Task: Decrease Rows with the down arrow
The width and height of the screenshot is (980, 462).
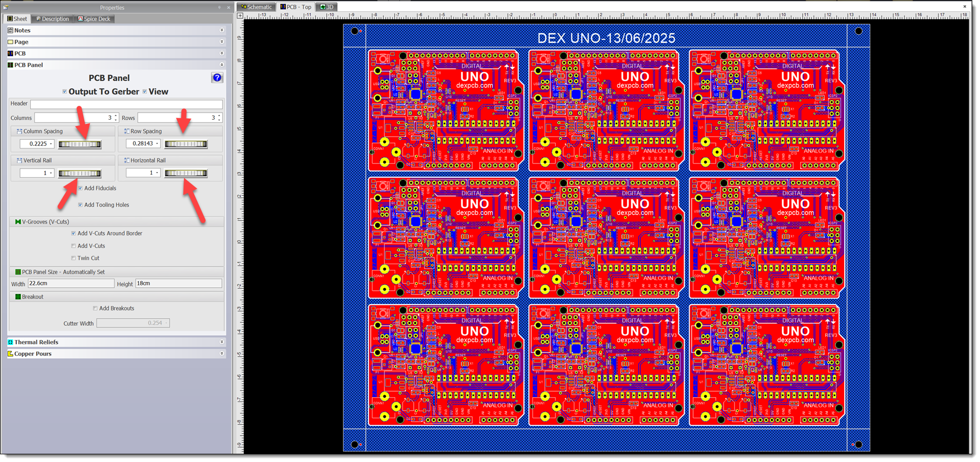Action: (219, 120)
